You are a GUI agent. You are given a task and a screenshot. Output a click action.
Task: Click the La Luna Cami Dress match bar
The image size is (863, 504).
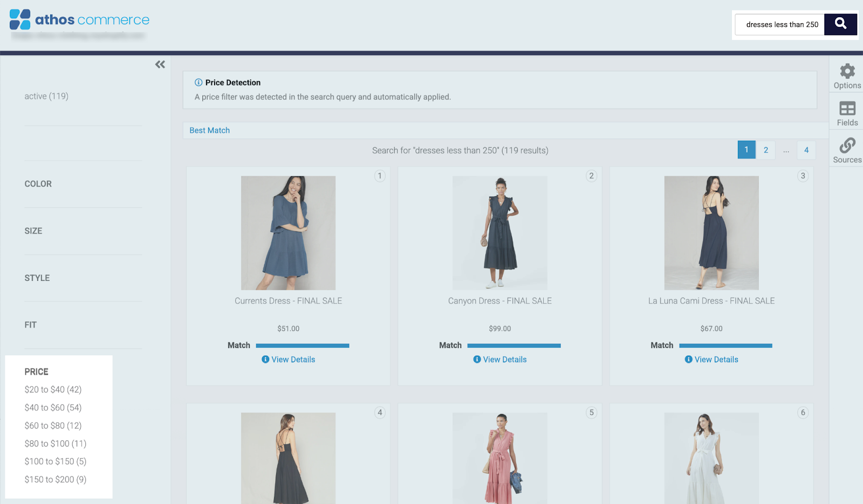pyautogui.click(x=725, y=346)
